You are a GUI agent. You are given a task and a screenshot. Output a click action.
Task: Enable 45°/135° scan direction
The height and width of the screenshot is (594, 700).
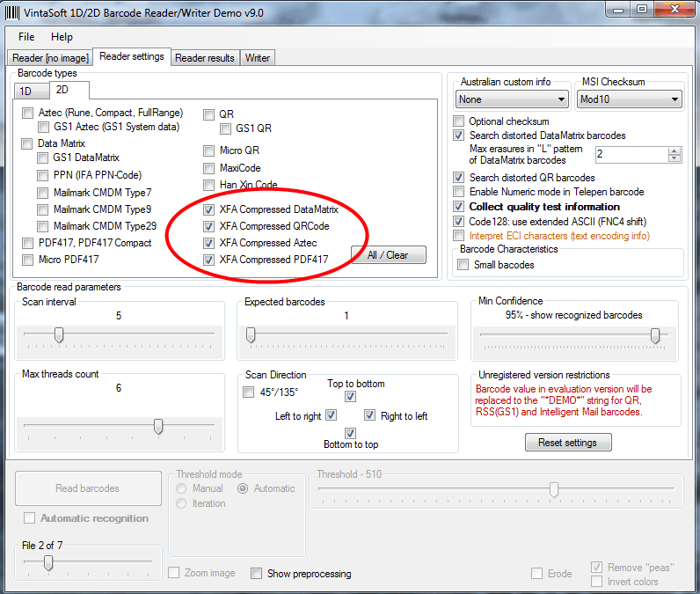[249, 392]
